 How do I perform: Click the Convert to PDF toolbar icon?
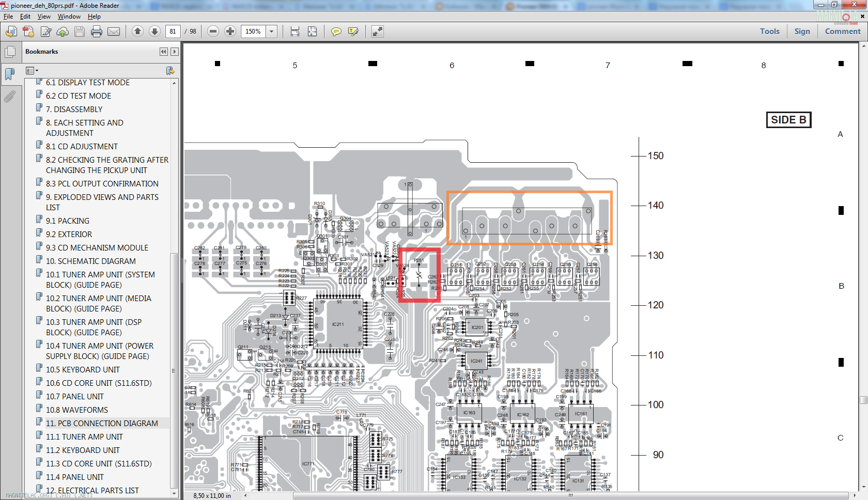pos(28,32)
